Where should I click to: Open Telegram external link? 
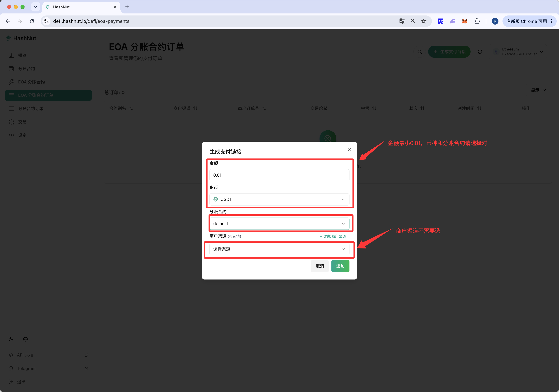(x=48, y=368)
